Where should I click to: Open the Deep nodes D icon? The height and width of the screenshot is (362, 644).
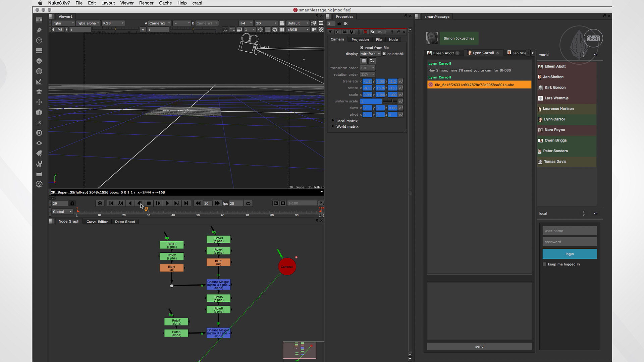(x=39, y=133)
